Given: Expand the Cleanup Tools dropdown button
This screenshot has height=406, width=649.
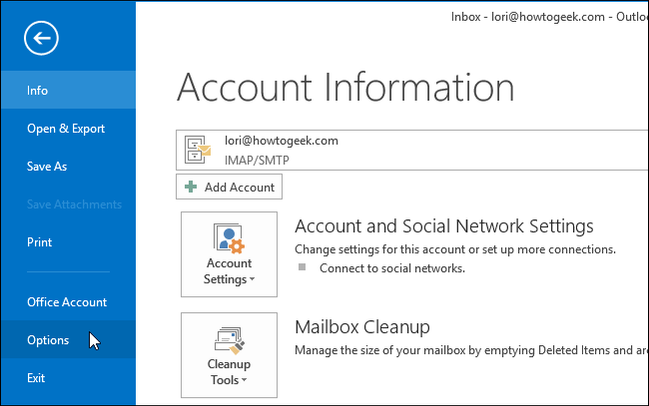Looking at the screenshot, I should tap(229, 355).
